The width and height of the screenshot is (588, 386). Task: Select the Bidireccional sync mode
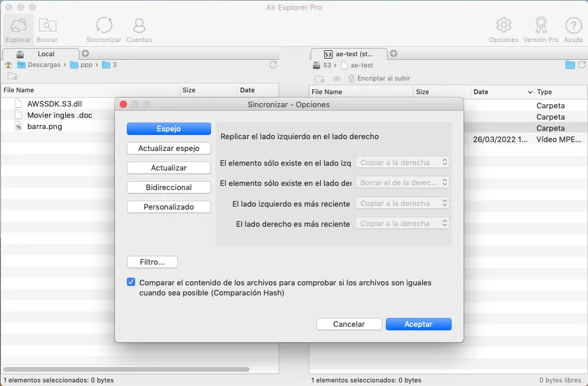point(169,187)
